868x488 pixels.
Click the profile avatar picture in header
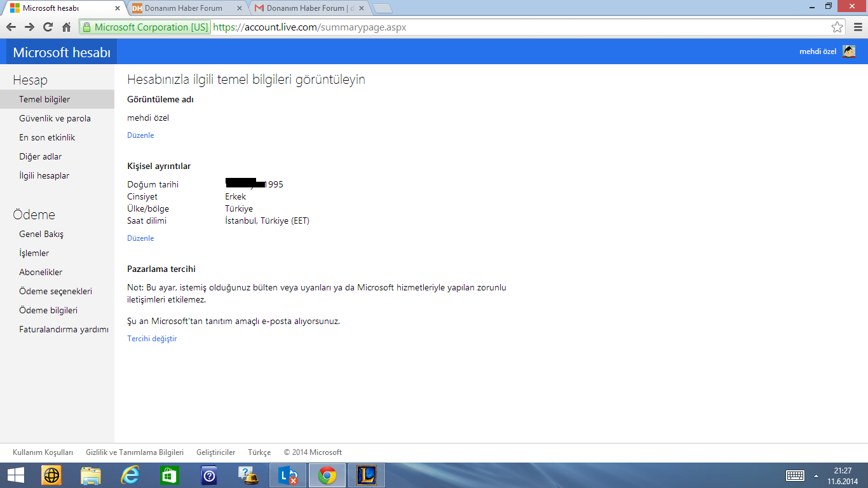click(x=849, y=51)
